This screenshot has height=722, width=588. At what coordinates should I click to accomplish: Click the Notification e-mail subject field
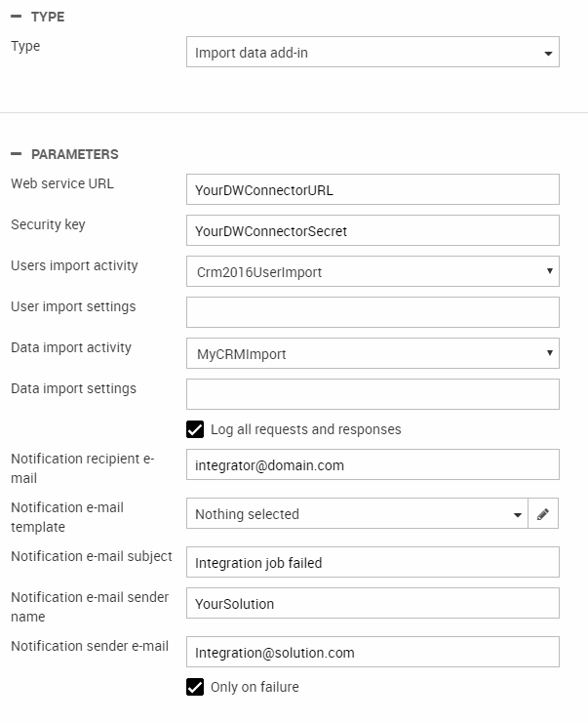pos(372,562)
